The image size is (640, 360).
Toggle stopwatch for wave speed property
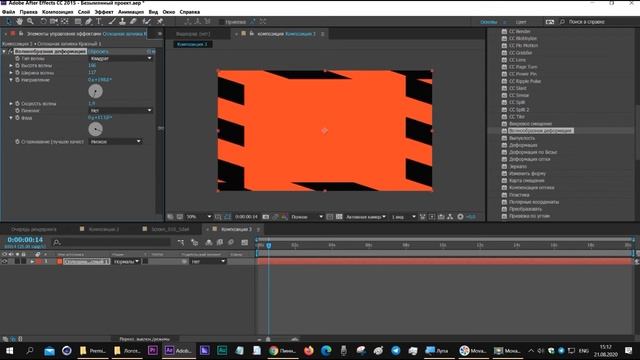tap(18, 104)
